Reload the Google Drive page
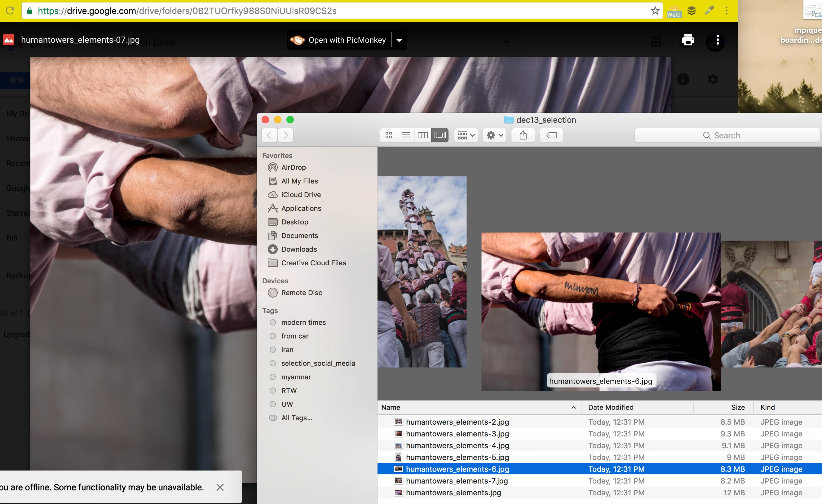Viewport: 822px width, 504px height. click(10, 11)
